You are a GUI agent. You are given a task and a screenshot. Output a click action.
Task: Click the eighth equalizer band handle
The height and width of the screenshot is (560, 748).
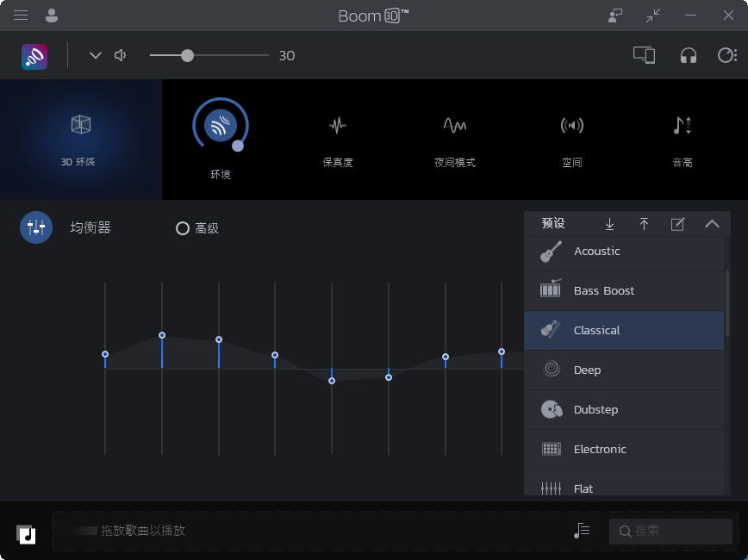point(502,352)
